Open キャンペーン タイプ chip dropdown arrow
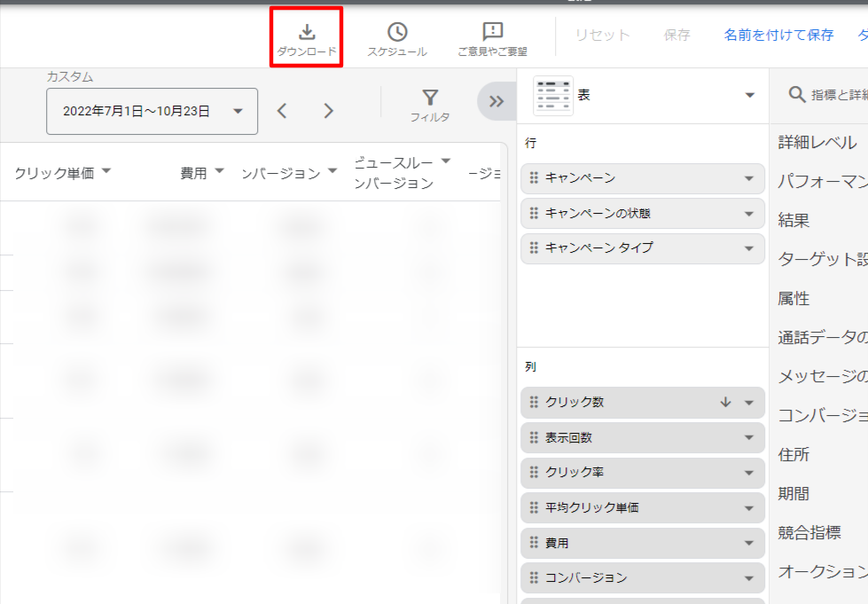This screenshot has height=604, width=868. coord(748,248)
